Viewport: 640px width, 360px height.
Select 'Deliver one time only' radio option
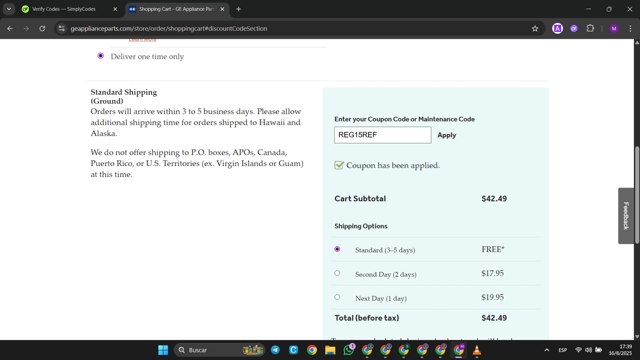coord(100,56)
